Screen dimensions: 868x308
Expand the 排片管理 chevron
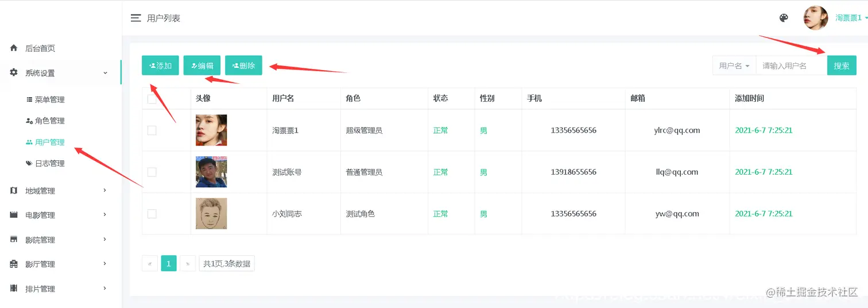click(x=105, y=288)
